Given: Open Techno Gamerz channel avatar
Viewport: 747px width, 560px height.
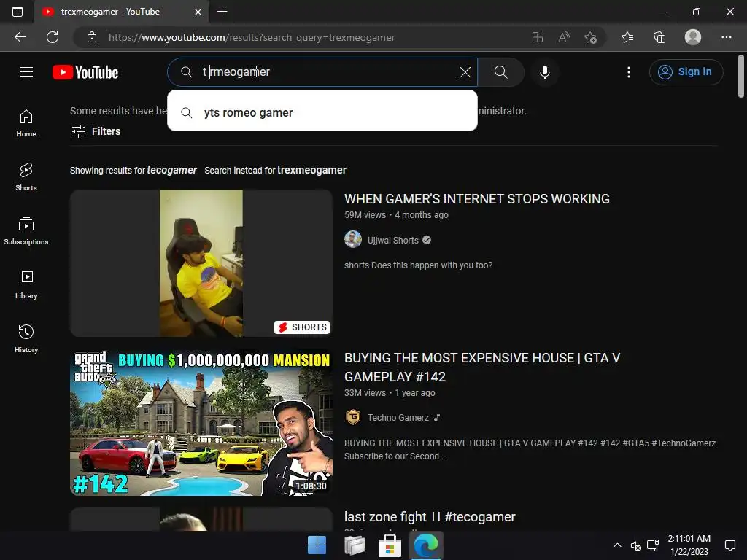Looking at the screenshot, I should 353,417.
